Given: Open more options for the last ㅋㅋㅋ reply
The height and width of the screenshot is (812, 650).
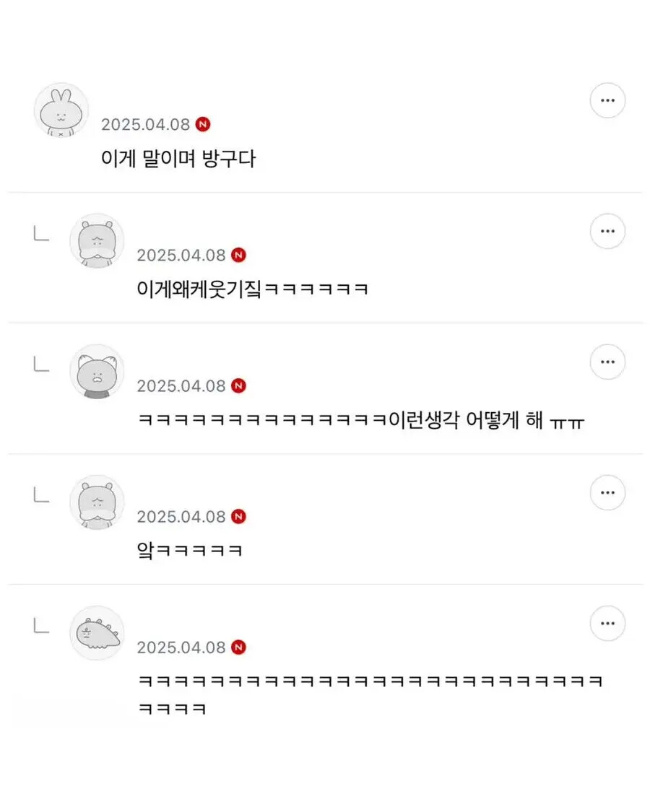Looking at the screenshot, I should pos(607,623).
